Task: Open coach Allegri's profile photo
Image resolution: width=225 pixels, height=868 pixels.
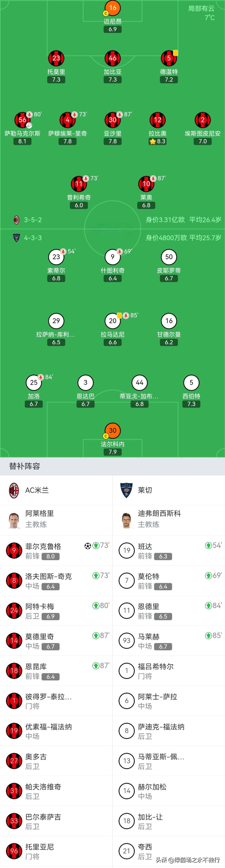Action: [x=14, y=520]
